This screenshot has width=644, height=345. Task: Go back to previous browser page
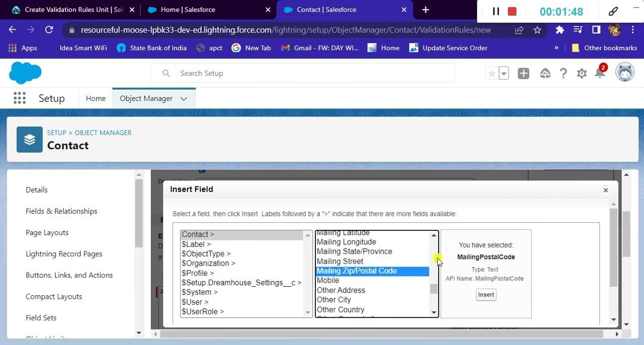coord(13,30)
